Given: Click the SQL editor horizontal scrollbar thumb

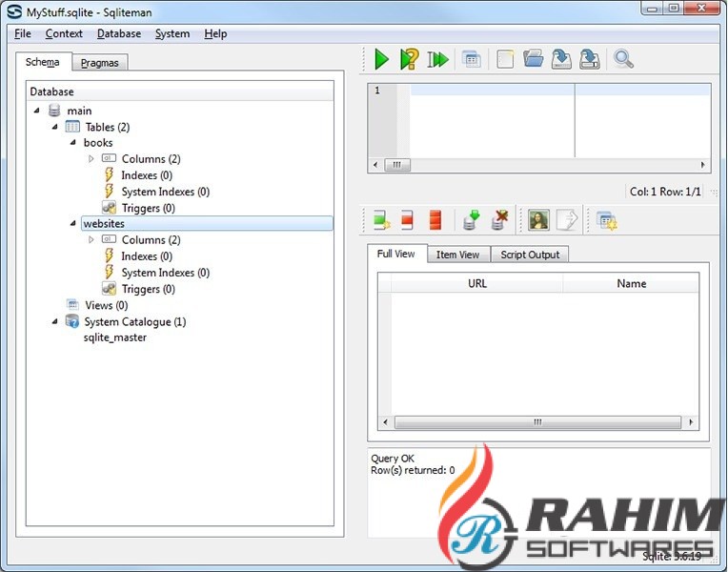Looking at the screenshot, I should coord(397,165).
